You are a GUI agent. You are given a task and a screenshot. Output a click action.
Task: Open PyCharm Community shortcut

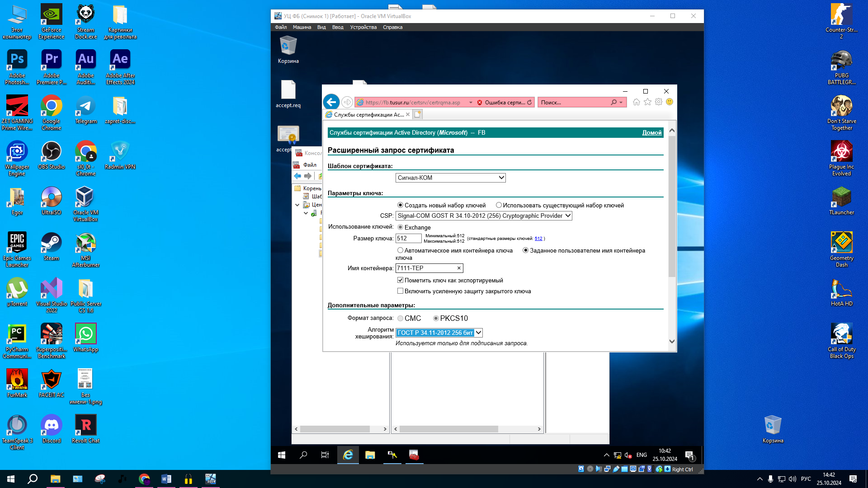pyautogui.click(x=17, y=341)
